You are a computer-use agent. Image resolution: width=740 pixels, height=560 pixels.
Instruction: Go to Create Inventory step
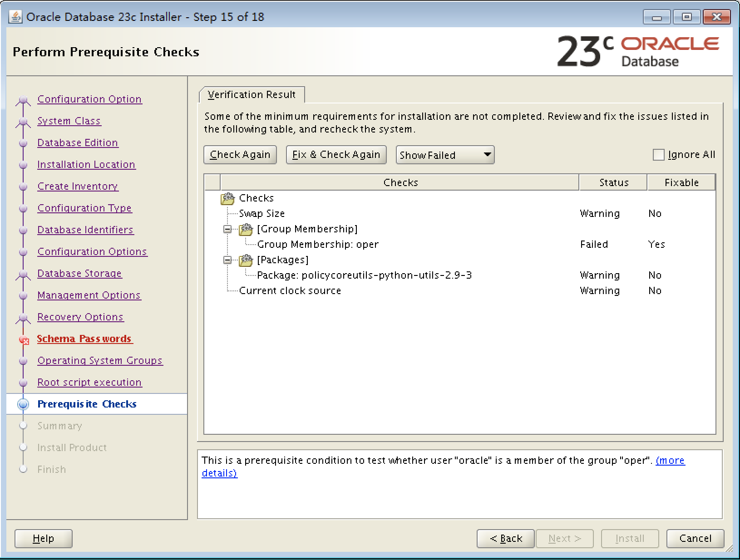point(78,186)
